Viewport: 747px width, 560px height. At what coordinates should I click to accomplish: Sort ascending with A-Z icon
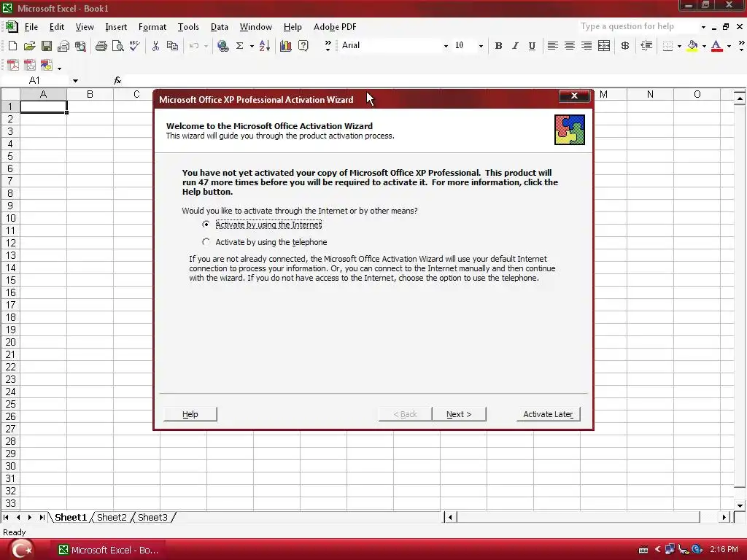264,46
